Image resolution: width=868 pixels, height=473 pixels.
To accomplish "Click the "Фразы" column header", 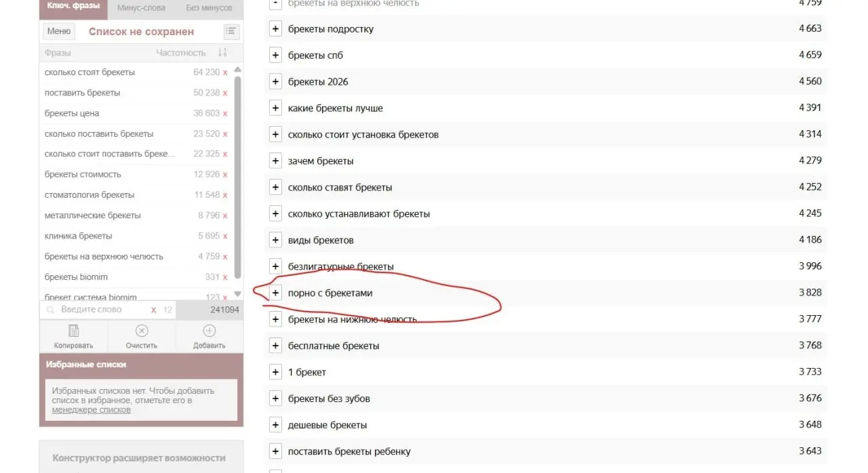I will 58,53.
